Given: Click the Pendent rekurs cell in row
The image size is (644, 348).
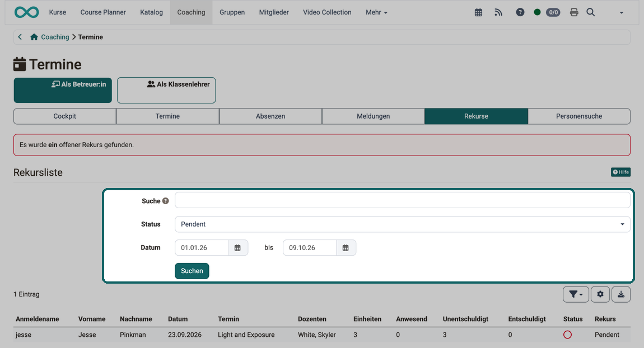Looking at the screenshot, I should (606, 335).
